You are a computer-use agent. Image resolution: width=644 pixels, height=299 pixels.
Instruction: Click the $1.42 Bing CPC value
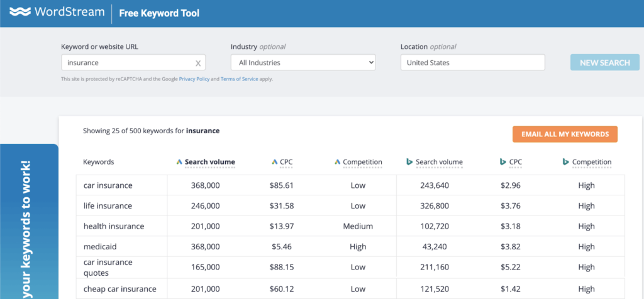coord(511,289)
